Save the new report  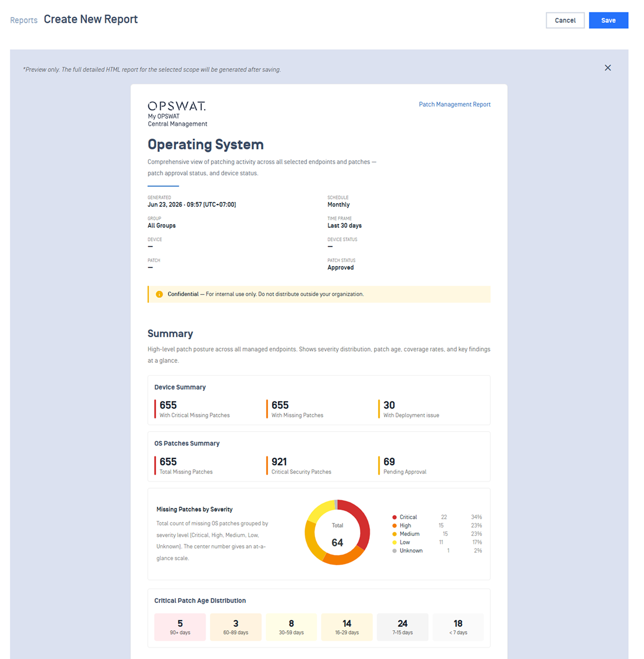(608, 20)
